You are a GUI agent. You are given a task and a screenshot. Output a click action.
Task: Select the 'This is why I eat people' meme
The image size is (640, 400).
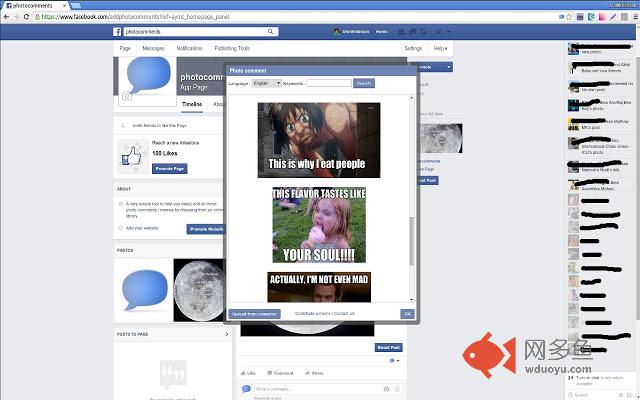pyautogui.click(x=319, y=140)
